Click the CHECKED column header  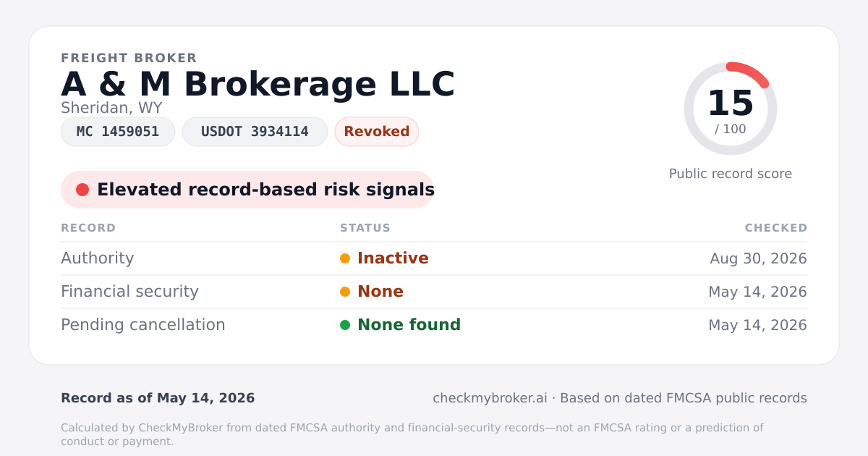tap(776, 228)
